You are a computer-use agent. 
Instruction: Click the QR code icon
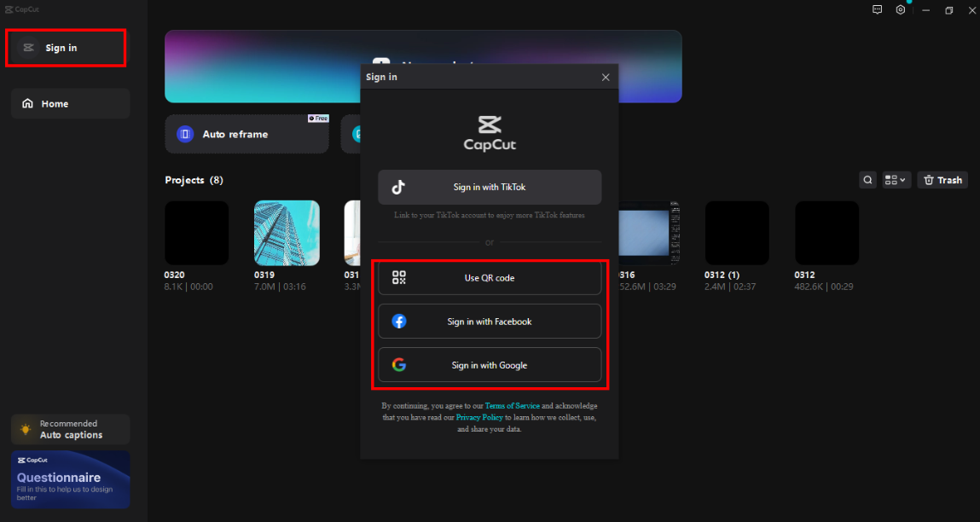[x=399, y=277]
